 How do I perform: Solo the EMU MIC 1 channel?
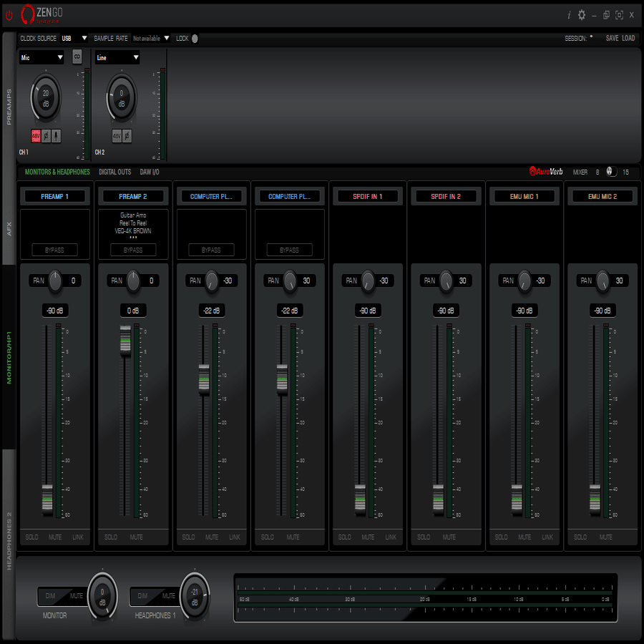pos(501,537)
